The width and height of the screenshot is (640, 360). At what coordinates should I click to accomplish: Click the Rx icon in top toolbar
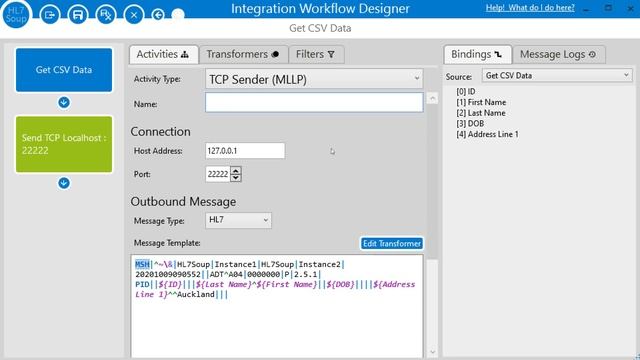tap(106, 15)
